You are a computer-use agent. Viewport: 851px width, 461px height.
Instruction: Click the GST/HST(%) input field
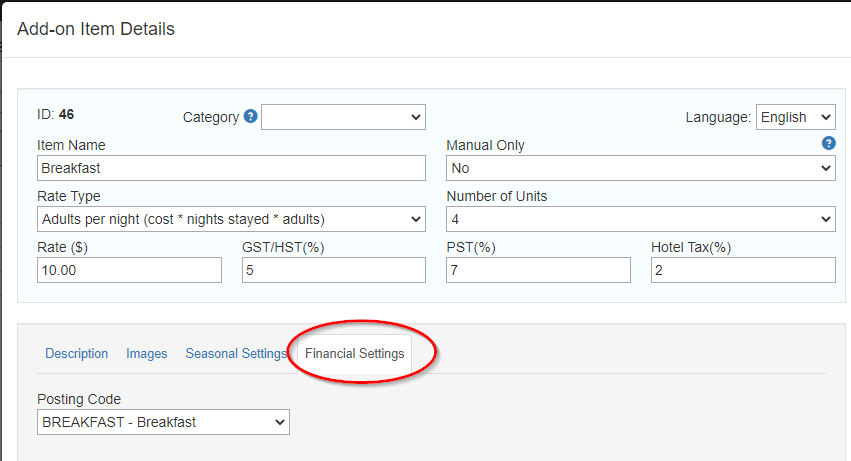(334, 270)
